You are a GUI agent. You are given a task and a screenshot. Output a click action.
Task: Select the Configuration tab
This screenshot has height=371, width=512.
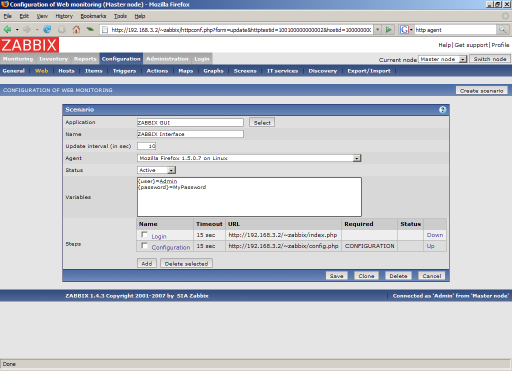(x=121, y=59)
